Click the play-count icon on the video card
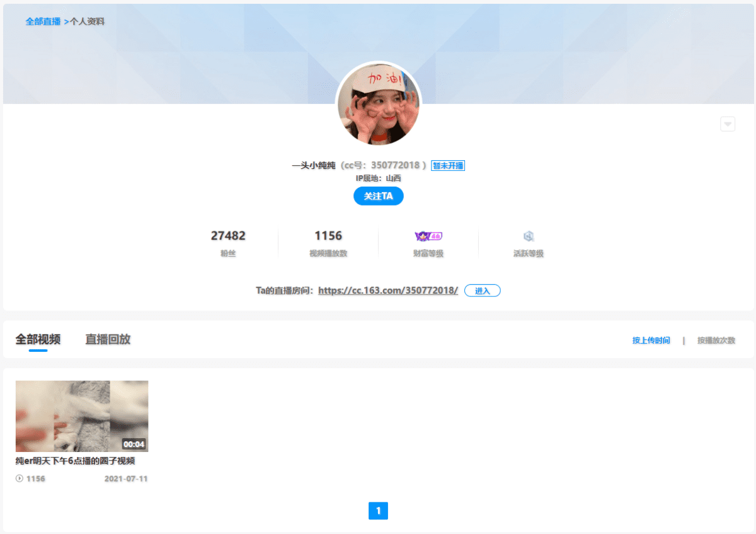 [x=20, y=479]
